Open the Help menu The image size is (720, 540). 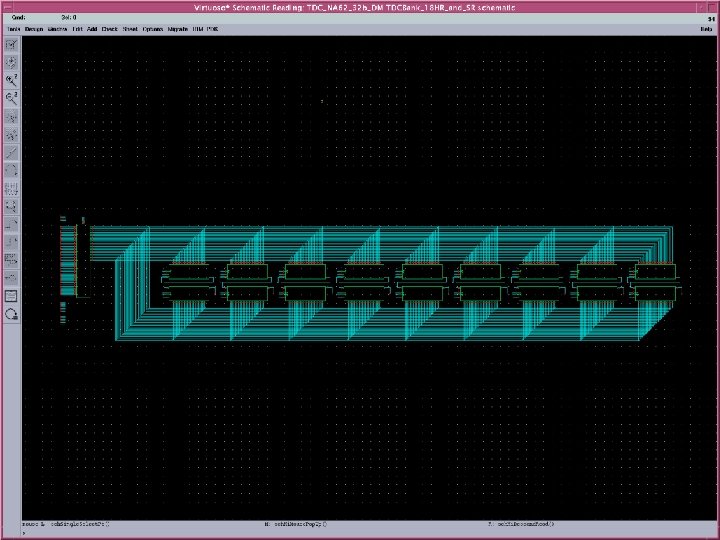pos(706,29)
